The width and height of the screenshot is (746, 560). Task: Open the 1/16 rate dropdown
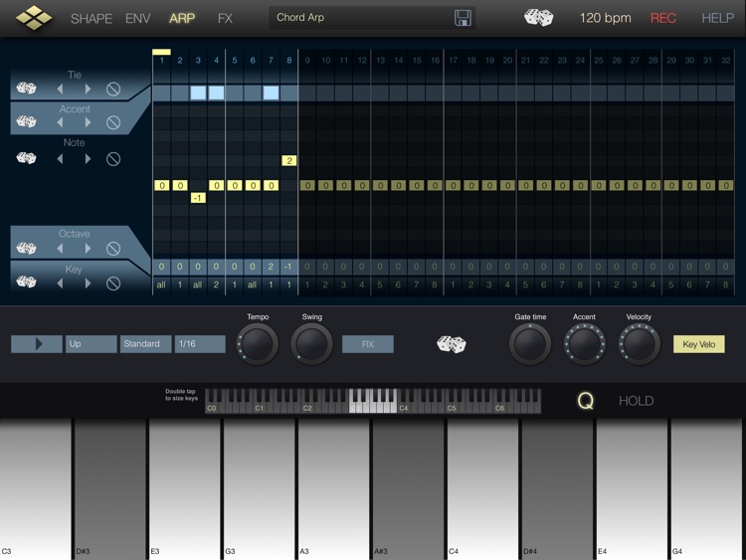pos(200,344)
